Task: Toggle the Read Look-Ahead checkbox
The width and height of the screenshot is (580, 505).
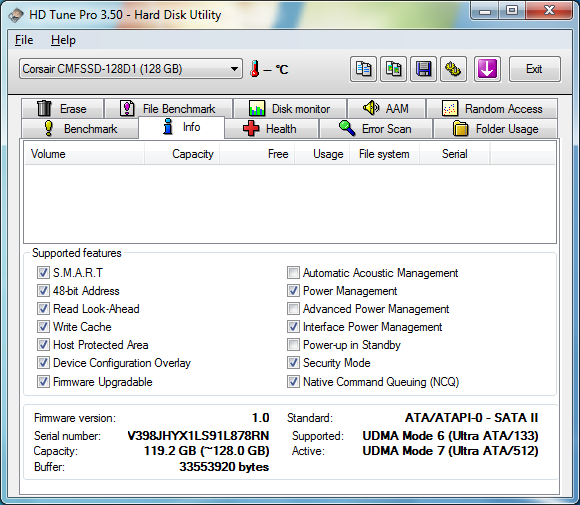Action: click(x=43, y=309)
